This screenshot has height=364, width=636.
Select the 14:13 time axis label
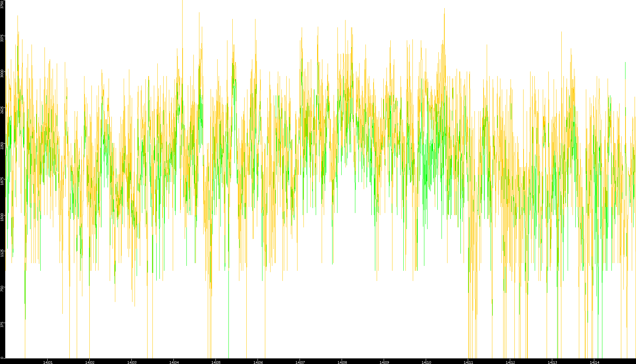552,362
